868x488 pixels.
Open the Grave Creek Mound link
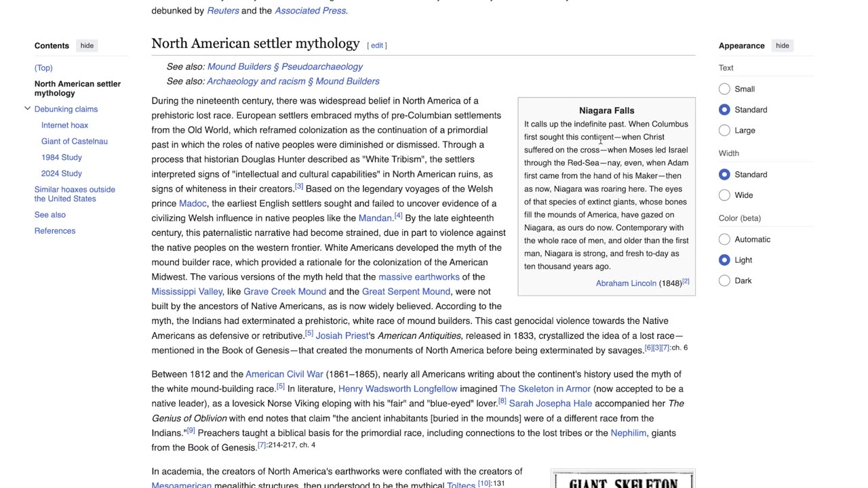point(285,291)
